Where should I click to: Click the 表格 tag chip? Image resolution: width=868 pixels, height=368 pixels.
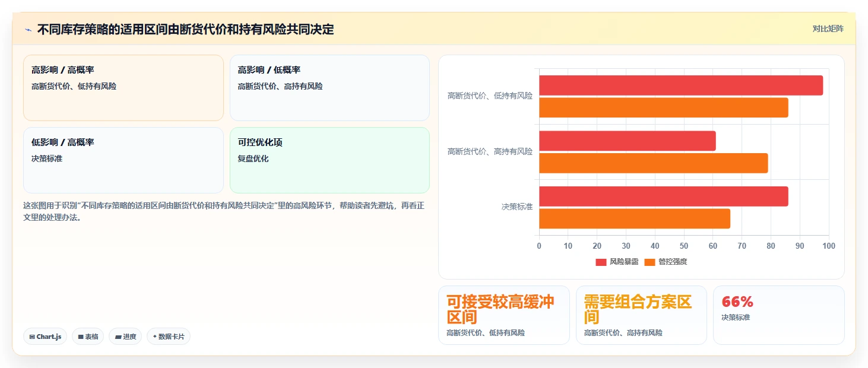(88, 337)
